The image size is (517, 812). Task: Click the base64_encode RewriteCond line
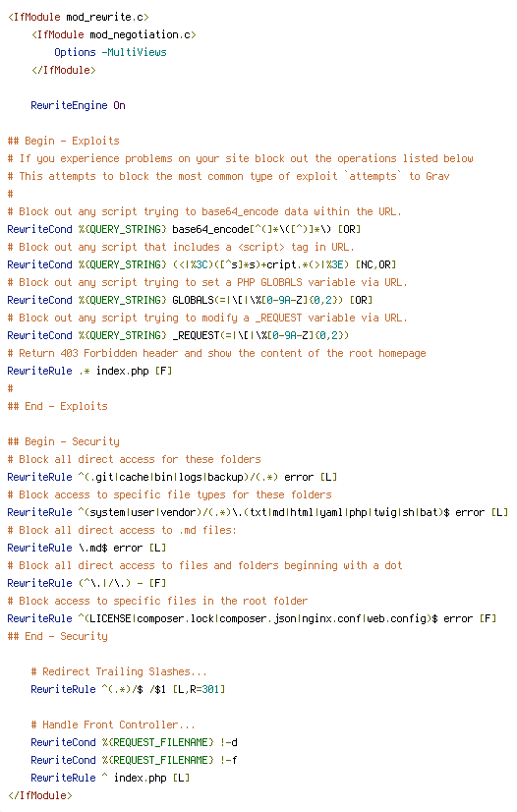click(184, 229)
